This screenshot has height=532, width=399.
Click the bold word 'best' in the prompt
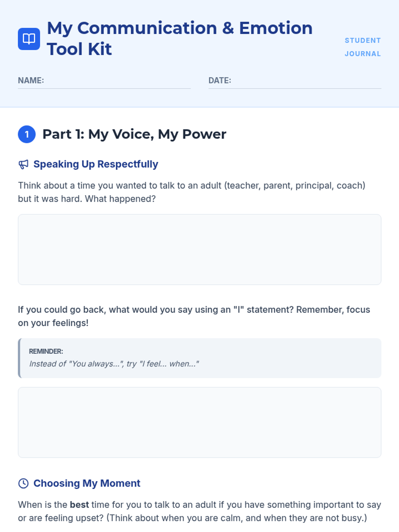pyautogui.click(x=79, y=505)
